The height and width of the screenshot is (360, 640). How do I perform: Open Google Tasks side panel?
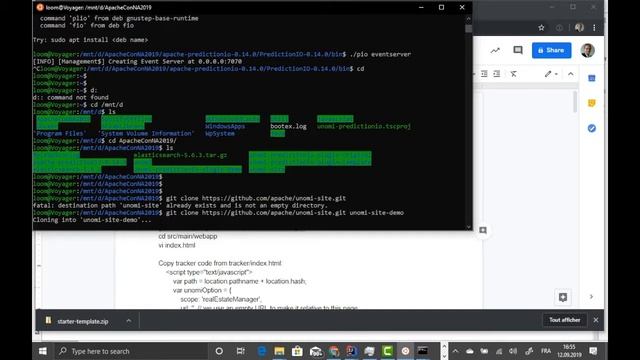coord(591,128)
